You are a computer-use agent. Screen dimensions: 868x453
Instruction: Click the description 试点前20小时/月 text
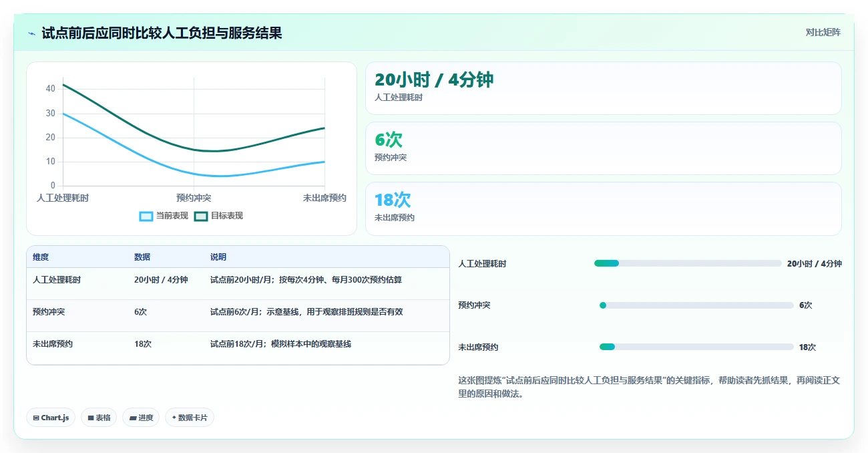tap(306, 280)
